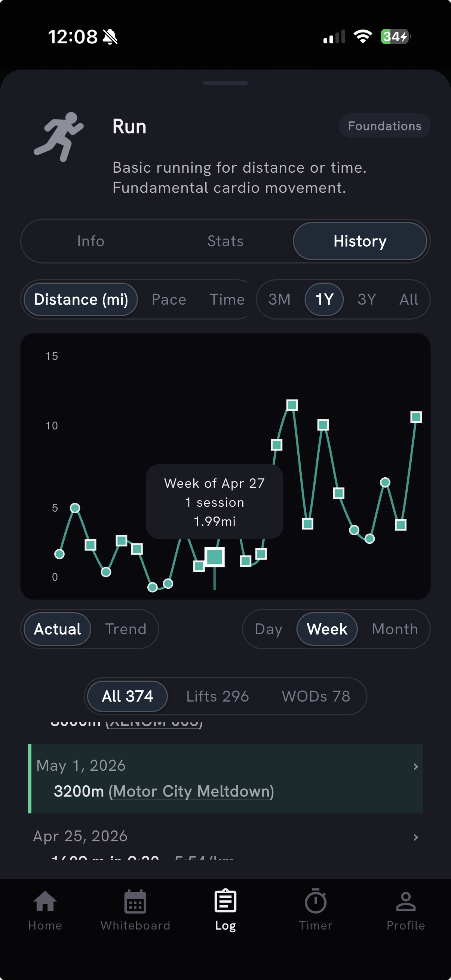The width and height of the screenshot is (451, 980).
Task: Tap the Foundations tag button
Action: click(x=384, y=126)
